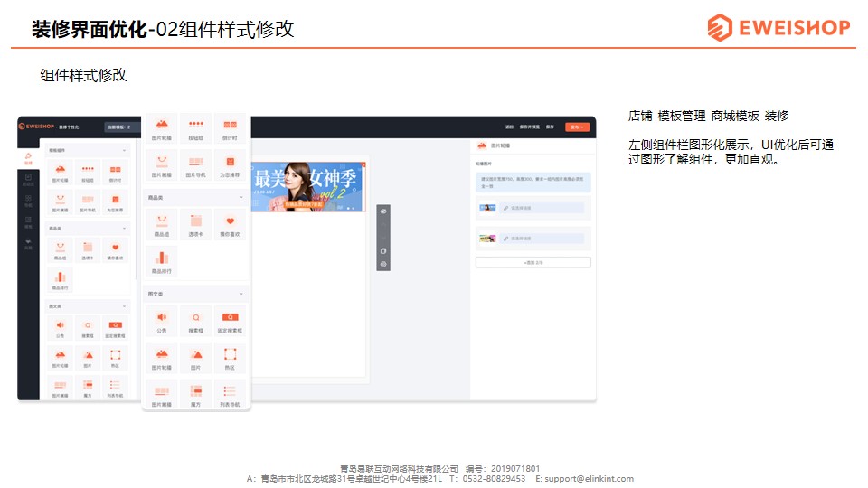Click 保存并预览 in the top bar
This screenshot has width=868, height=488.
click(530, 127)
